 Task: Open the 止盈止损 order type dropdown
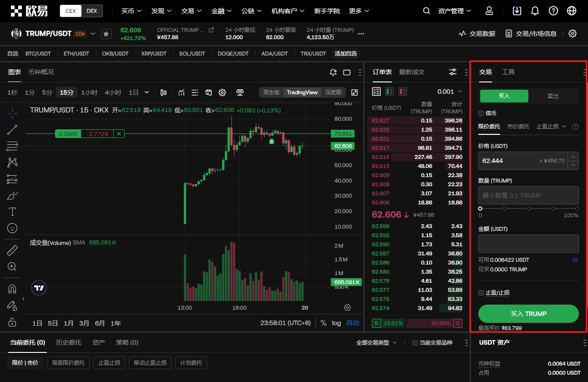(551, 126)
